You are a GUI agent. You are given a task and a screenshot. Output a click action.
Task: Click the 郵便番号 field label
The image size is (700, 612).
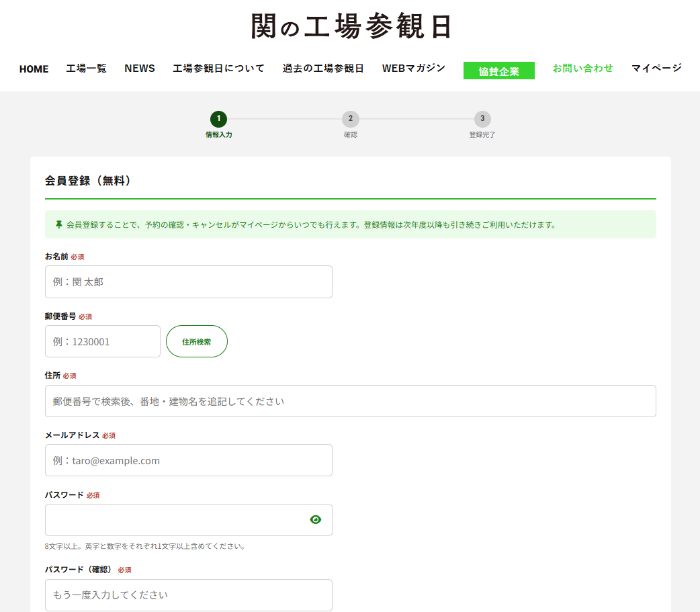(60, 316)
